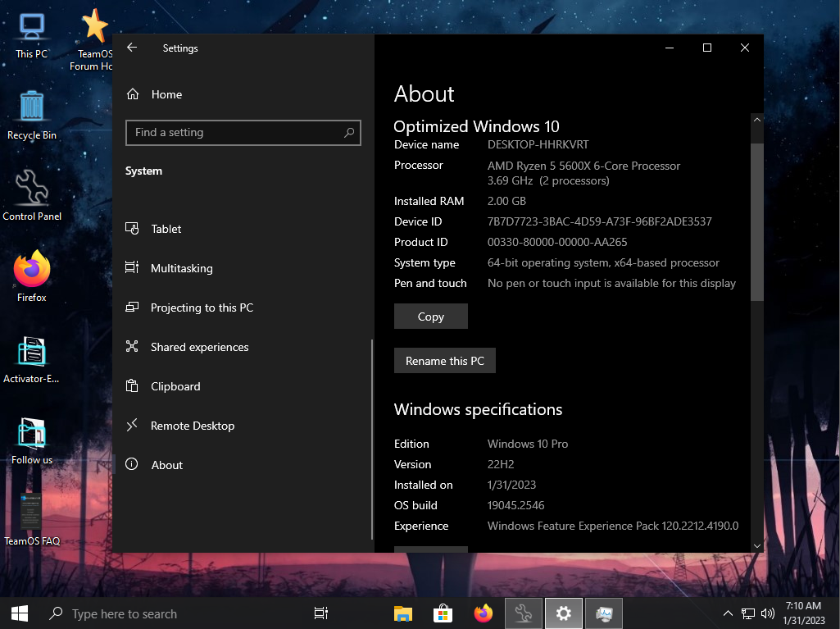
Task: Open This PC desktop icon
Action: (32, 36)
